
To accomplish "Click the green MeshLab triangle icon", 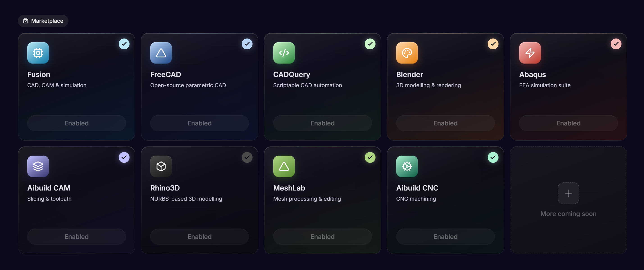I will tap(284, 166).
